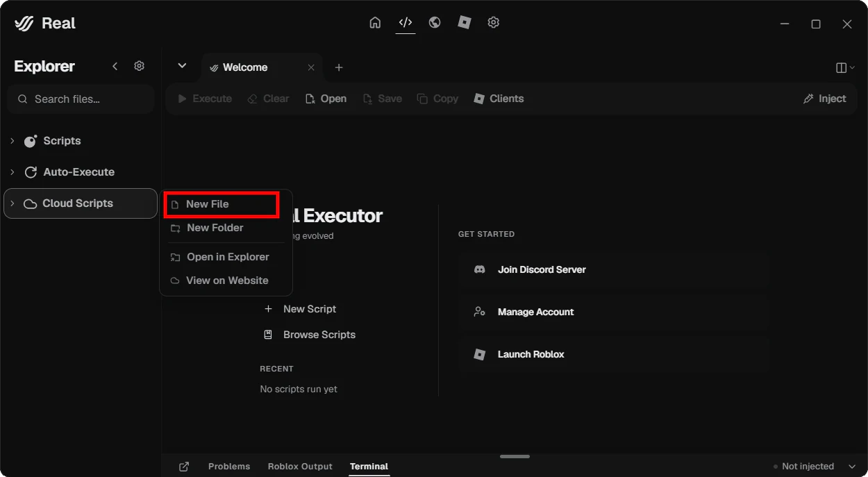
Task: Click Launch Roblox
Action: click(614, 354)
